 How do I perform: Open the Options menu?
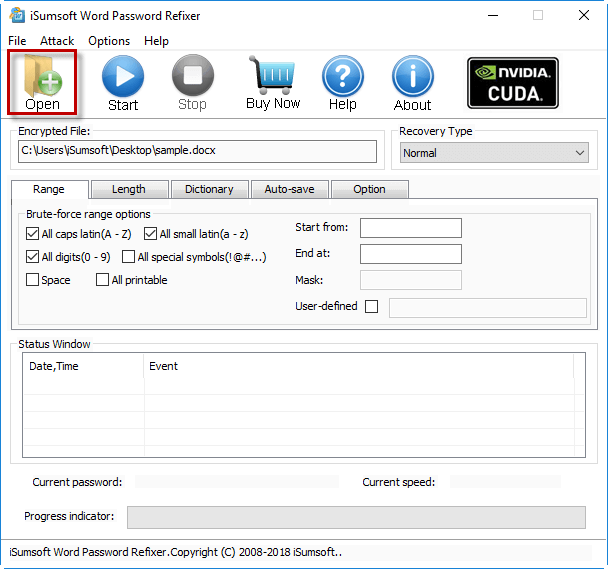[x=109, y=41]
